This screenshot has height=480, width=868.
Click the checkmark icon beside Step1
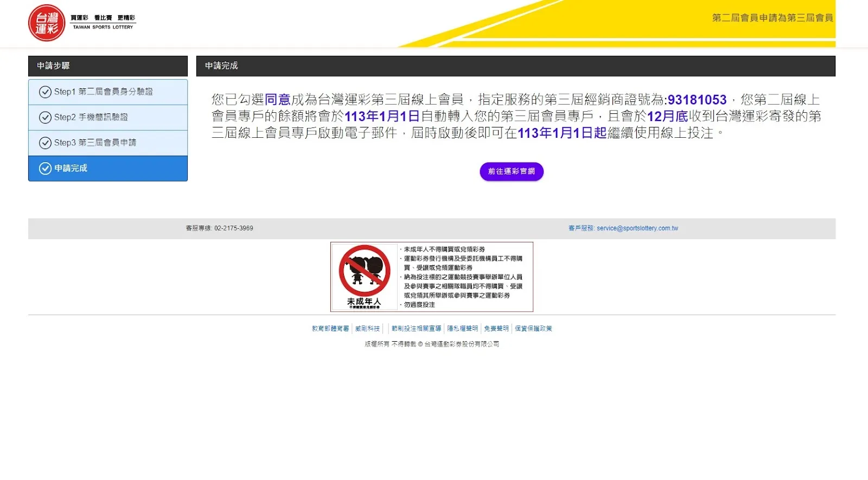(45, 92)
